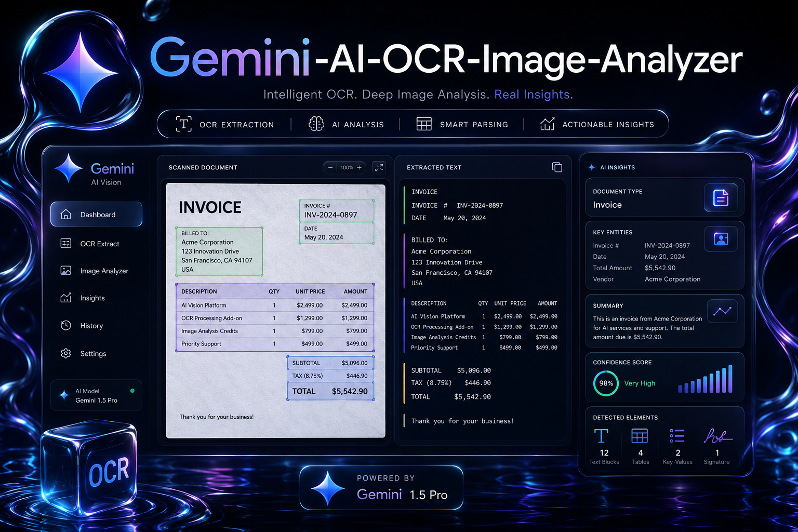Image resolution: width=798 pixels, height=532 pixels.
Task: Click the 98% confidence ring
Action: tap(606, 383)
